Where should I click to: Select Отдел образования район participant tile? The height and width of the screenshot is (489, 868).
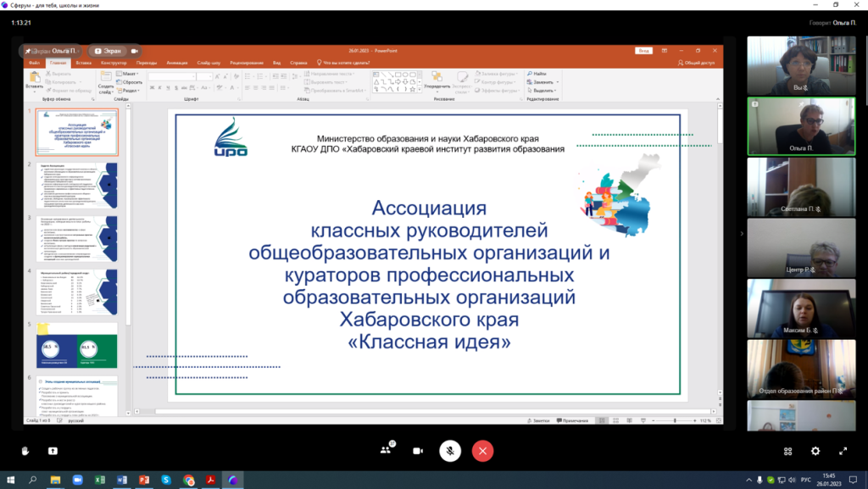tap(801, 369)
